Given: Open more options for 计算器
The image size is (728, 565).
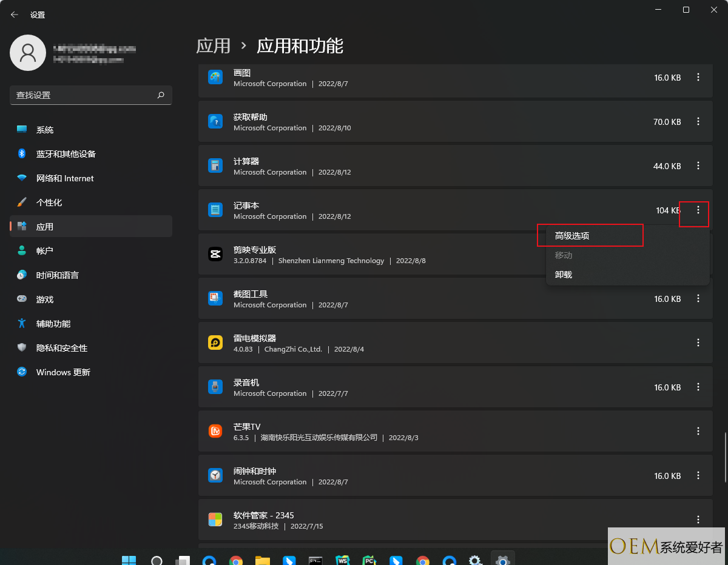Looking at the screenshot, I should 698,165.
